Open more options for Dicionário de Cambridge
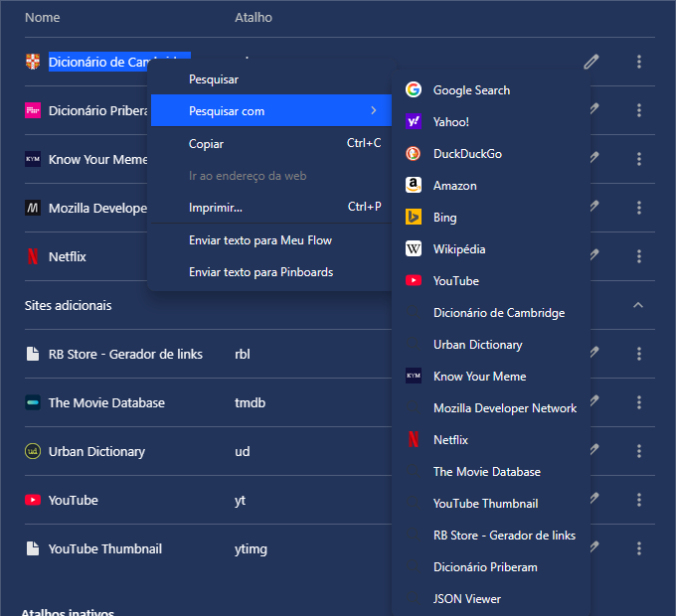The width and height of the screenshot is (676, 616). click(639, 62)
